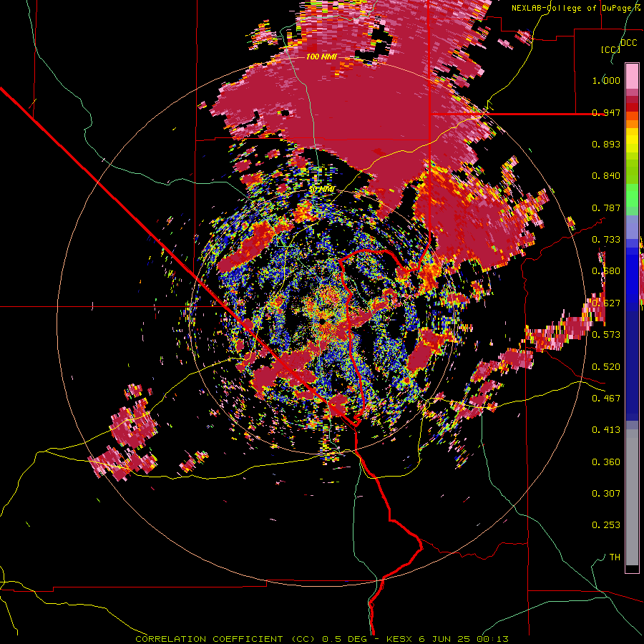Select the 0.680 legend value
This screenshot has width=644, height=644.
(x=606, y=271)
